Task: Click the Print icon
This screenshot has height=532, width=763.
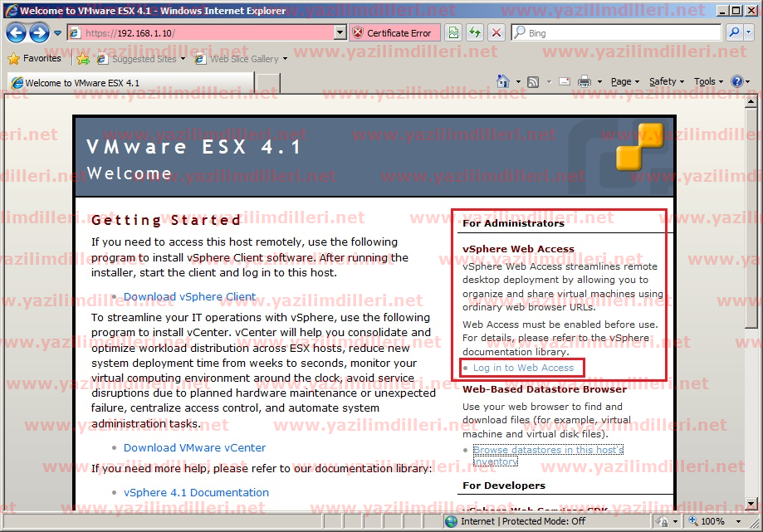Action: pos(584,81)
